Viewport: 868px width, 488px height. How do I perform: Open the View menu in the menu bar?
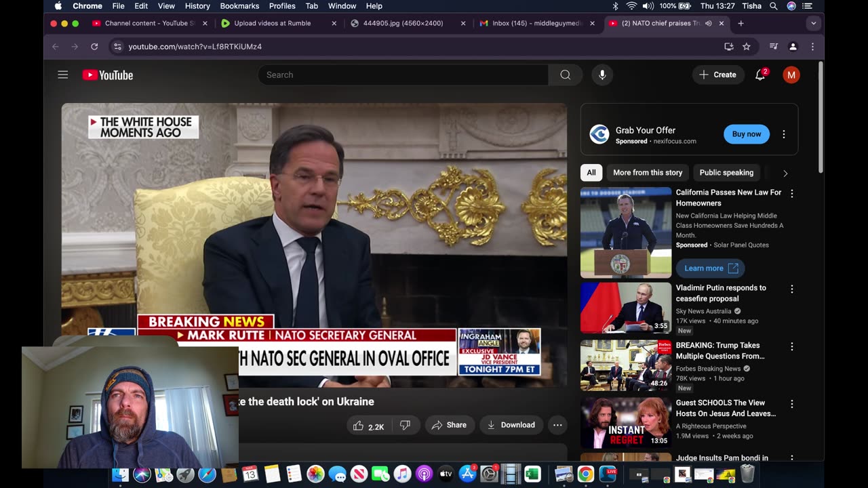[166, 6]
